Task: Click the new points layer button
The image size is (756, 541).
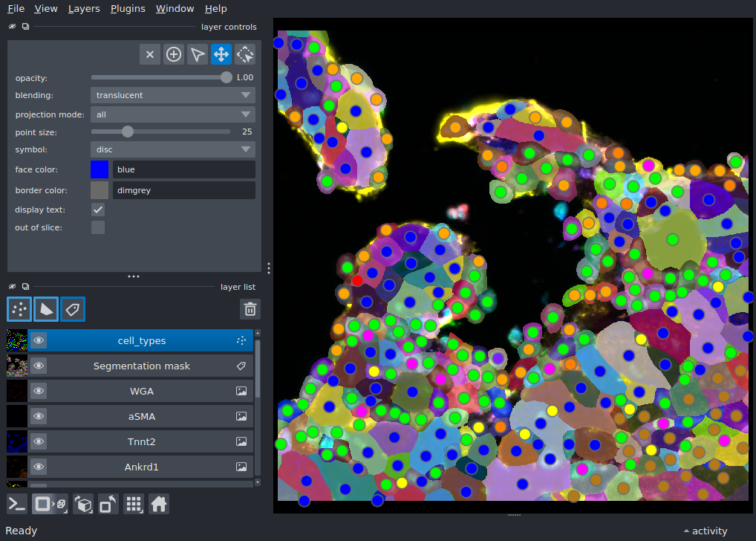Action: click(19, 309)
